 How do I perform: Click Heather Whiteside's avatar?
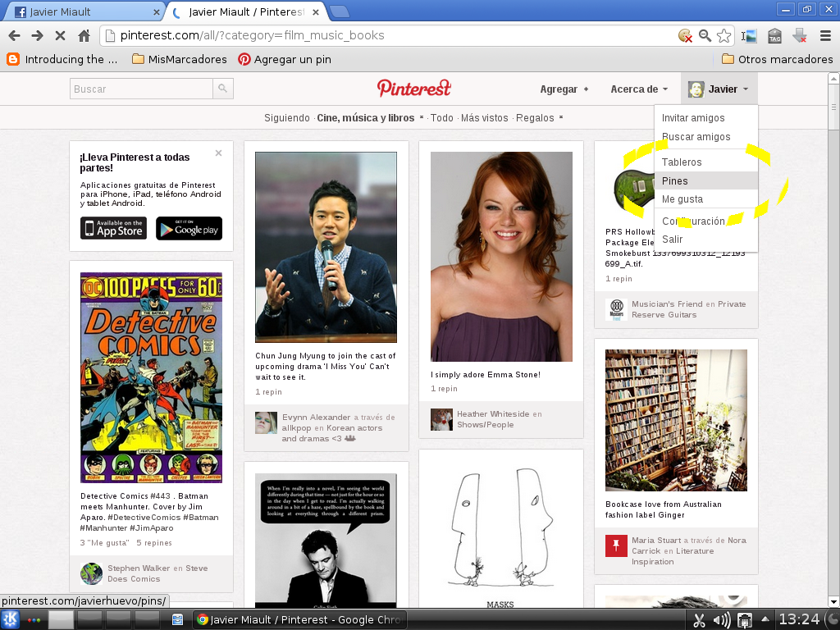coord(441,419)
